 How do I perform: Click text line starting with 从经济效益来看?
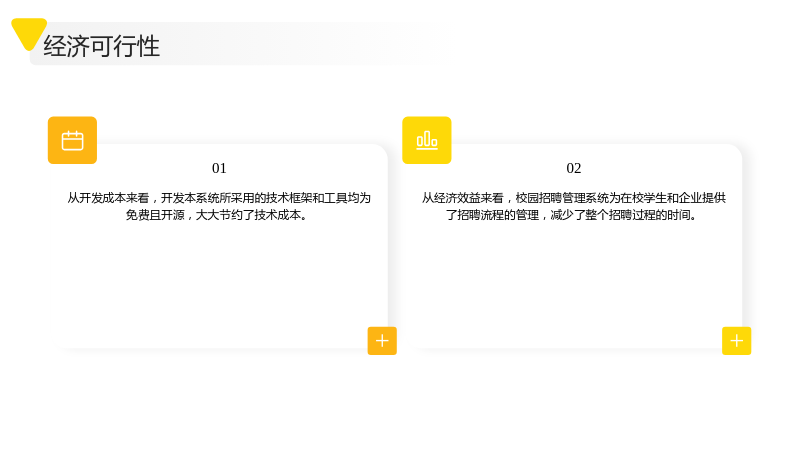pyautogui.click(x=573, y=198)
